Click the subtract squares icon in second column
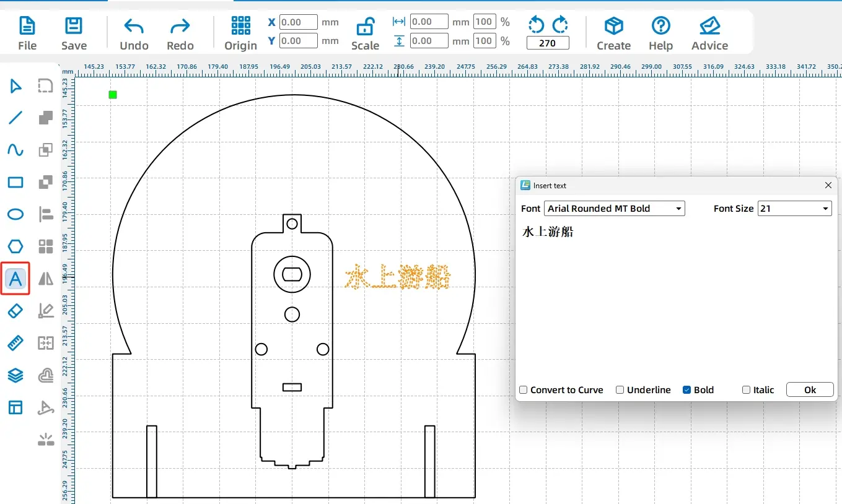 [46, 183]
